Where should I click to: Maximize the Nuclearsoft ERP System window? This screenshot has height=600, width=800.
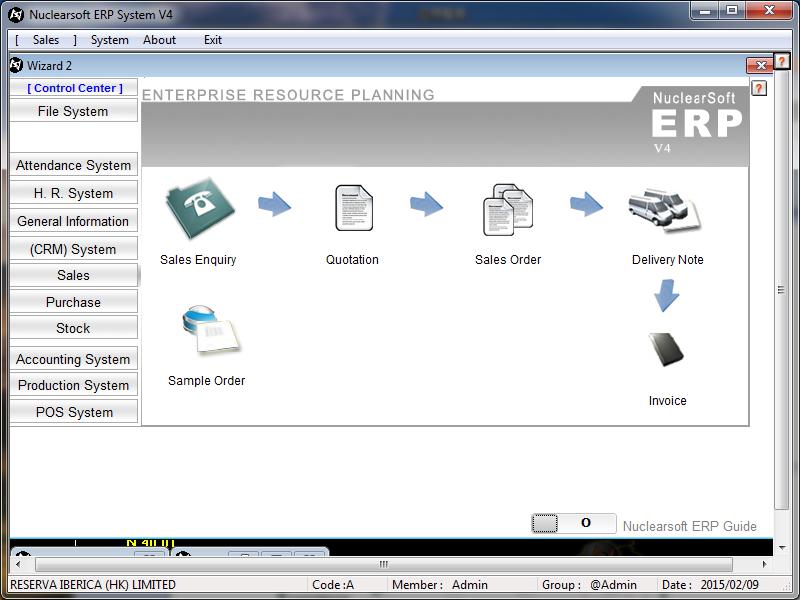[732, 10]
